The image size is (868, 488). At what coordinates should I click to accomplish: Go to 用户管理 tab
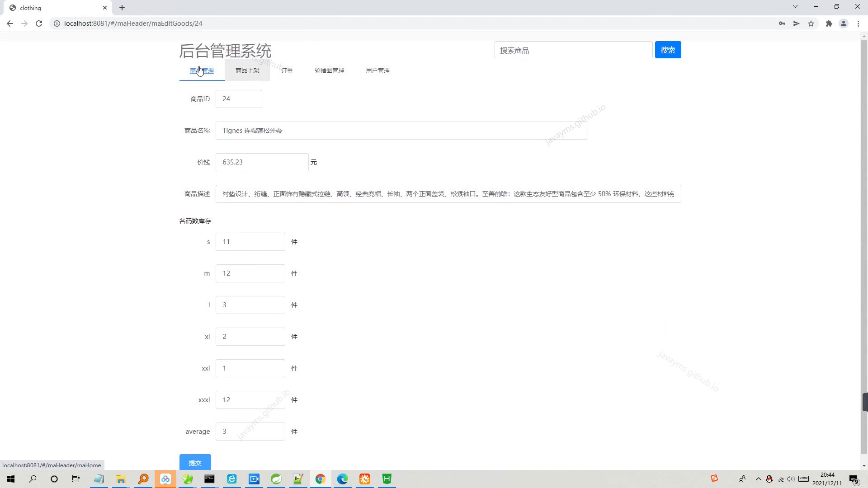coord(377,70)
